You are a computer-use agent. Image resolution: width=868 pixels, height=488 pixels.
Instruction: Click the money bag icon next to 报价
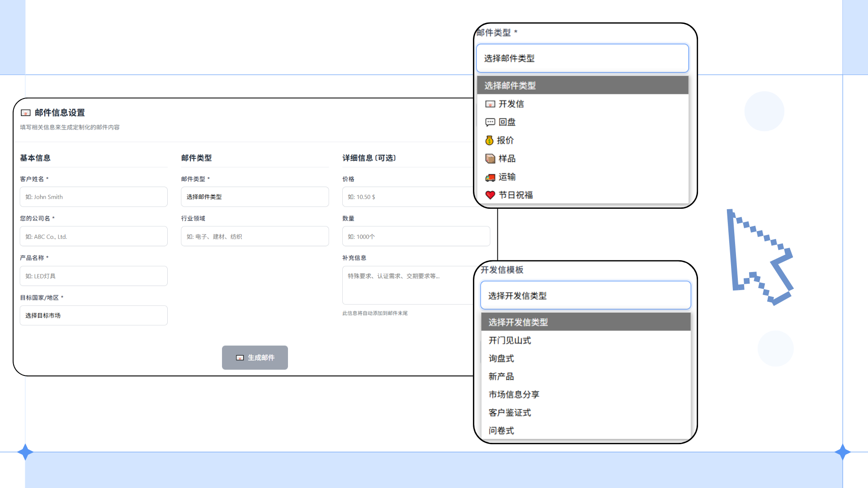(x=489, y=141)
